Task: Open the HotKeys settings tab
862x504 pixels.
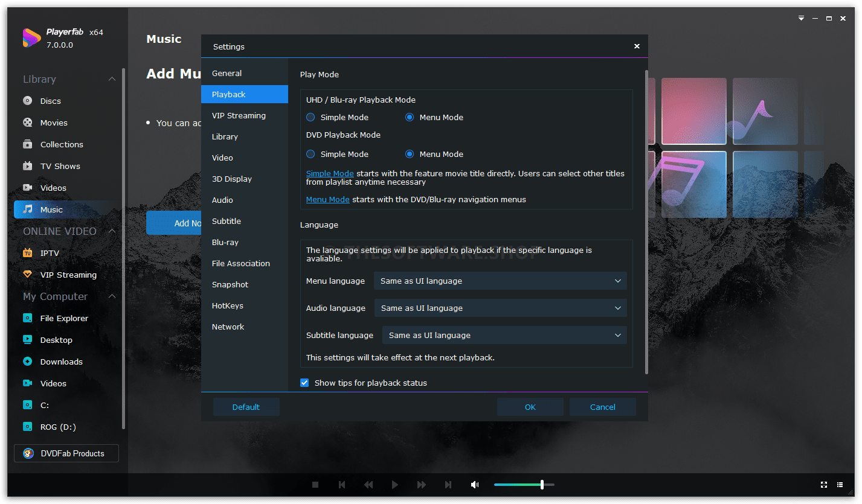Action: point(245,306)
